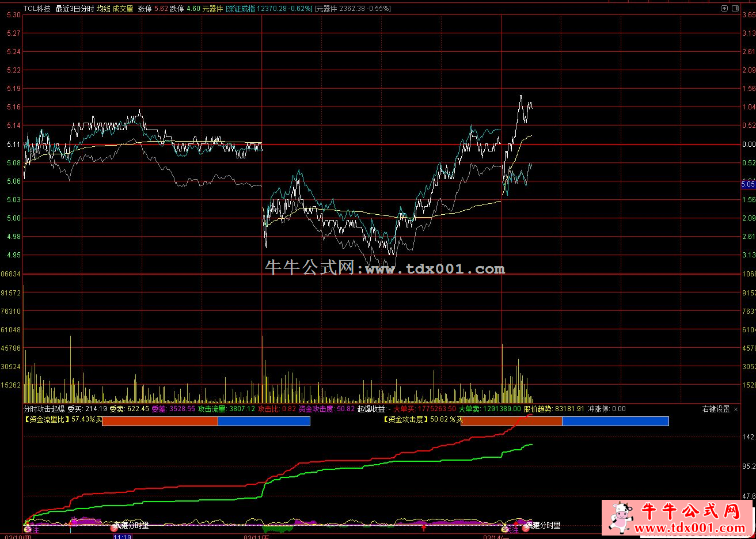Click the TCL科技 stock name

(37, 9)
